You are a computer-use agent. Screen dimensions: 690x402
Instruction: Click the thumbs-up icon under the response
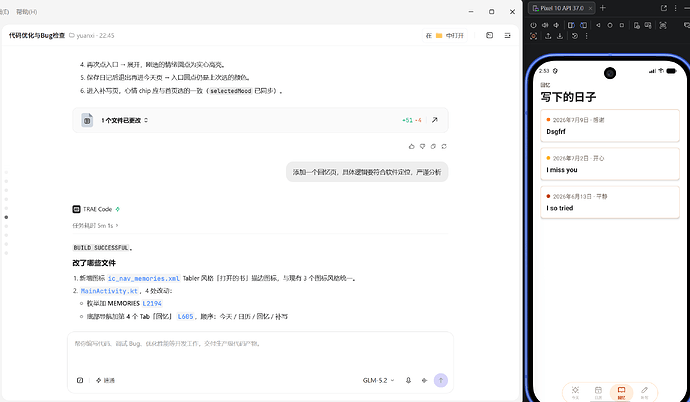point(411,146)
